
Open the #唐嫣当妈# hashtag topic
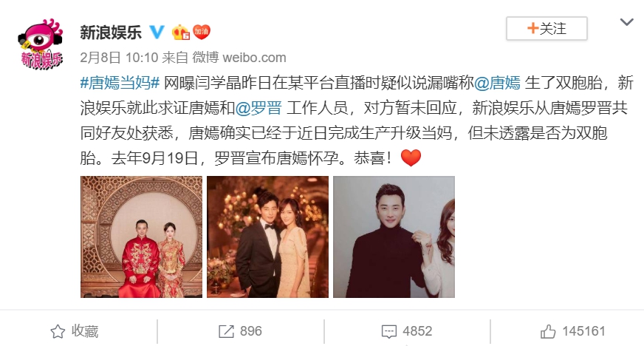point(120,83)
